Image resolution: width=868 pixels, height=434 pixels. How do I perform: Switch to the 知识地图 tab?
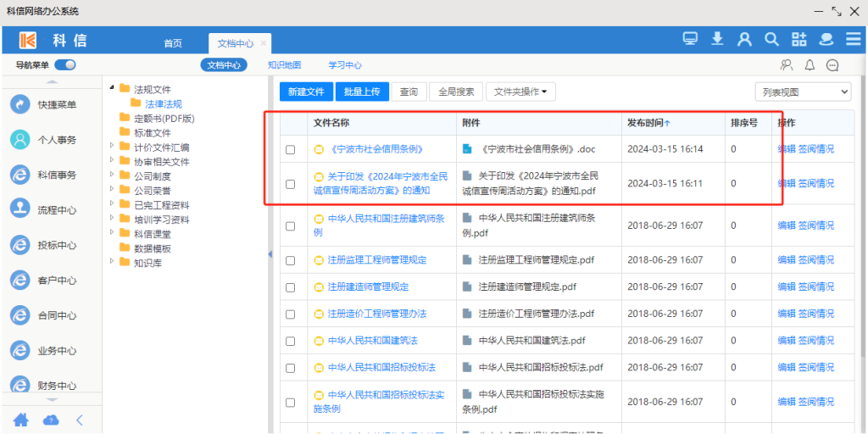(284, 65)
